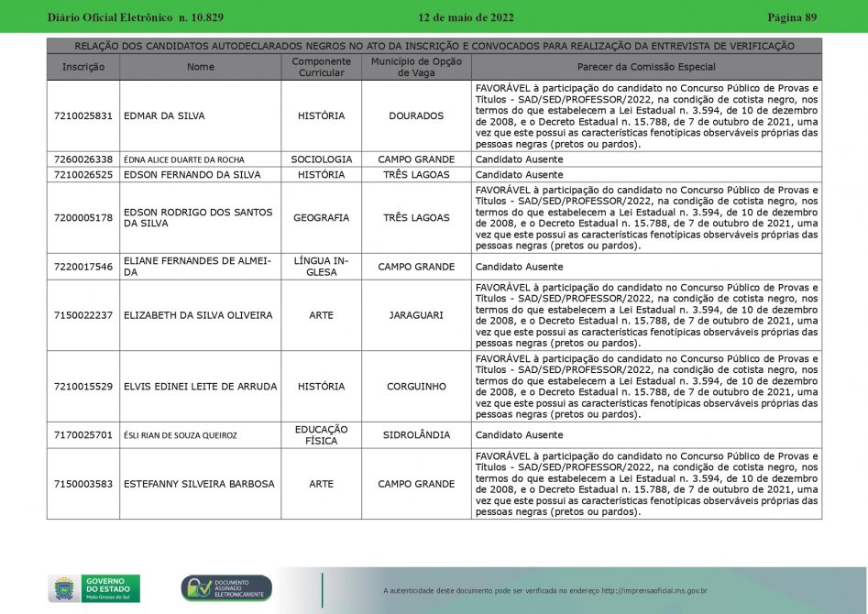This screenshot has width=868, height=614.
Task: Click the name ESTEFANNY SILVEIRA BARBOSA
Action: pos(199,484)
